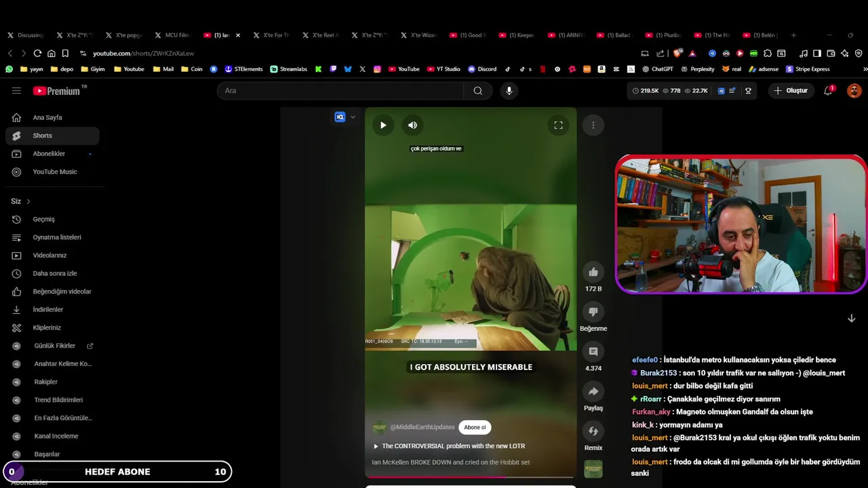Open Kanal İnceleme

(52, 436)
